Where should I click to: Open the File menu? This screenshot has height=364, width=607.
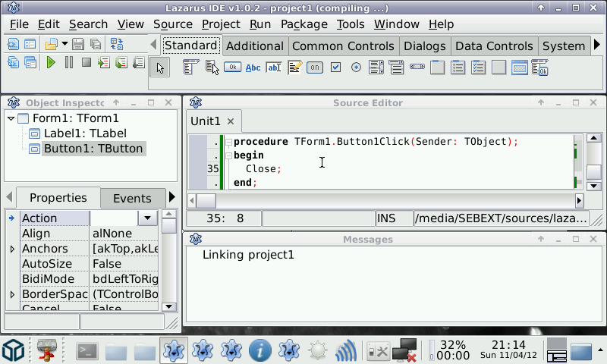[x=20, y=24]
